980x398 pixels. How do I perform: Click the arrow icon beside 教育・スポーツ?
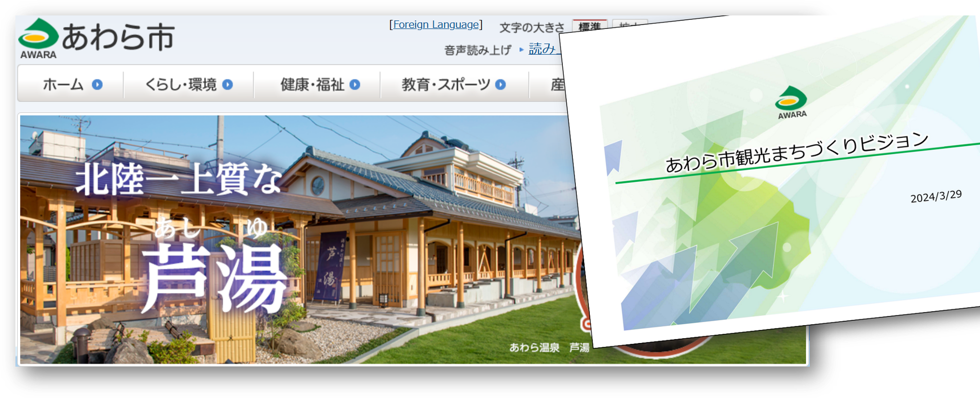pos(501,84)
